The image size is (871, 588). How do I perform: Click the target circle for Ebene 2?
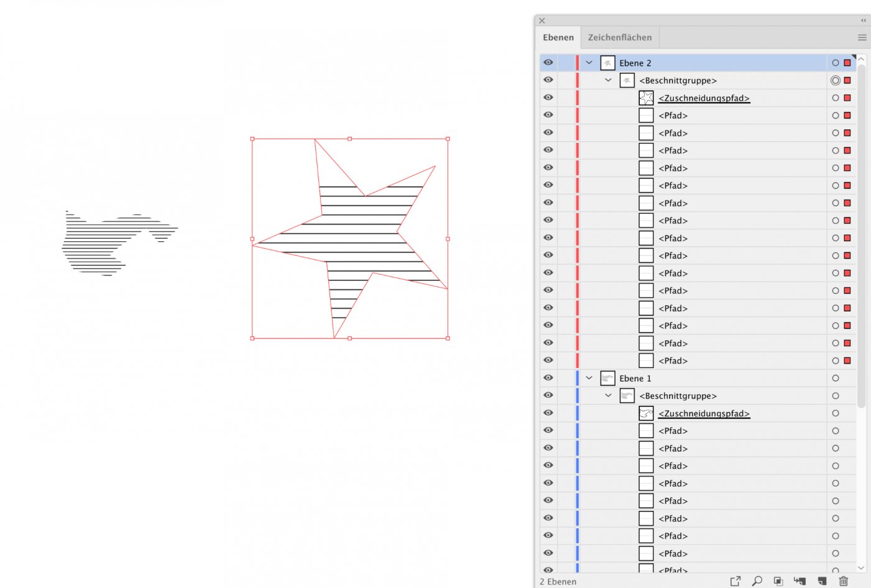point(836,63)
